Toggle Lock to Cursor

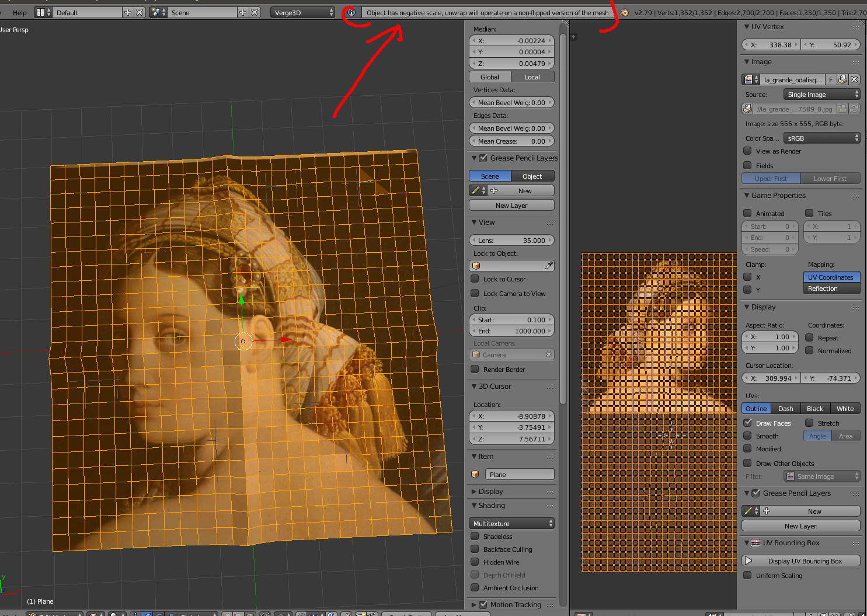click(x=475, y=279)
